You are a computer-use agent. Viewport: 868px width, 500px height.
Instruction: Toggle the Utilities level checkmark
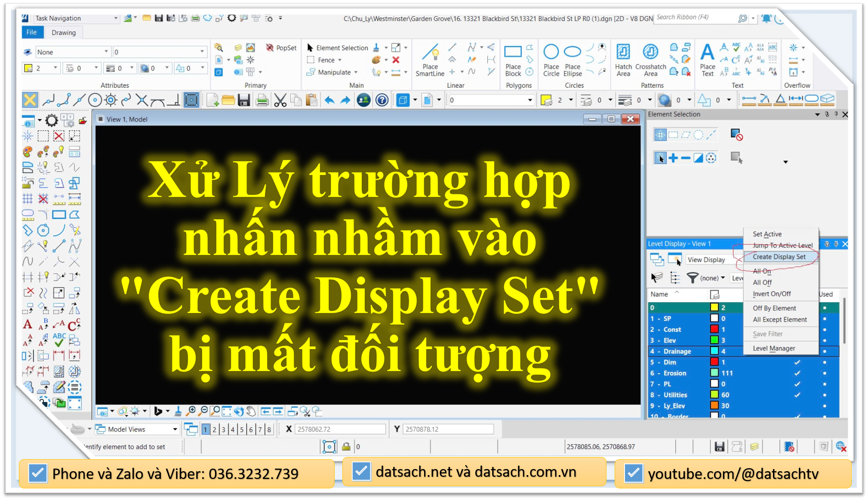point(797,395)
